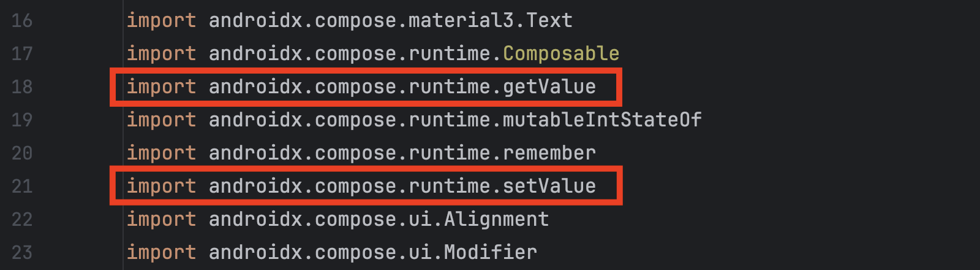Place cursor on the Text class import
The height and width of the screenshot is (270, 980).
click(549, 21)
